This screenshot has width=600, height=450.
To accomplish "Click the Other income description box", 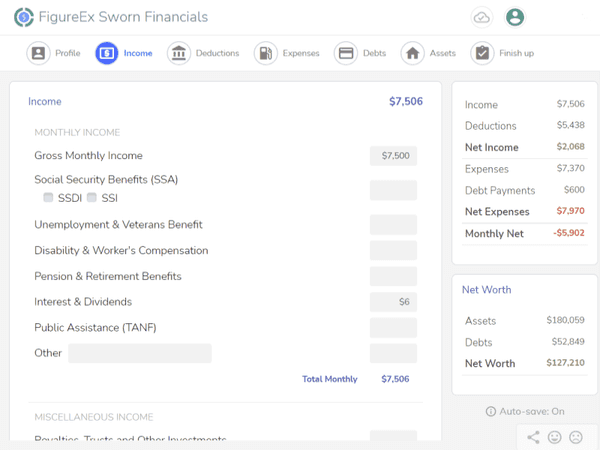I will [x=140, y=353].
